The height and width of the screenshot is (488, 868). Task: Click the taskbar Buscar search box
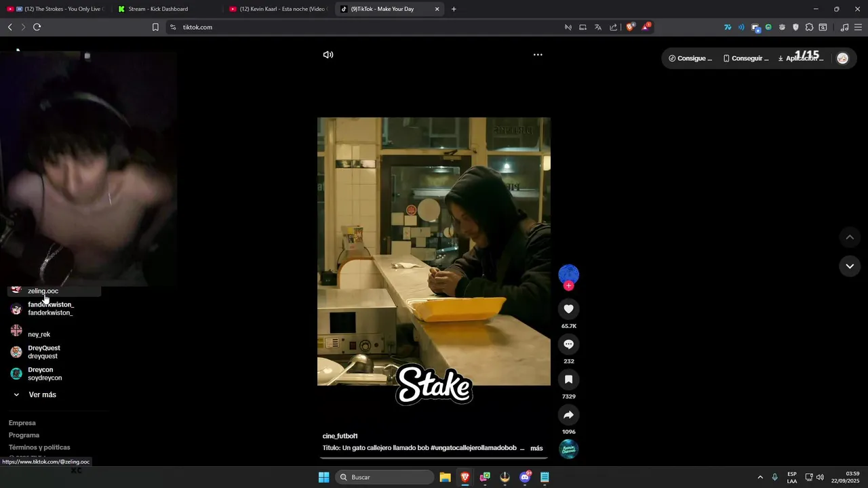(385, 477)
